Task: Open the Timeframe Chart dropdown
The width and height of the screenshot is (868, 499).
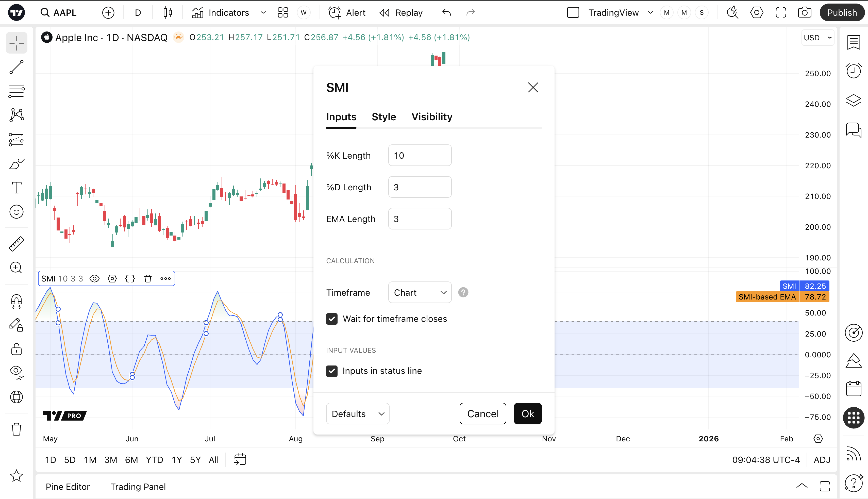Action: click(x=420, y=292)
